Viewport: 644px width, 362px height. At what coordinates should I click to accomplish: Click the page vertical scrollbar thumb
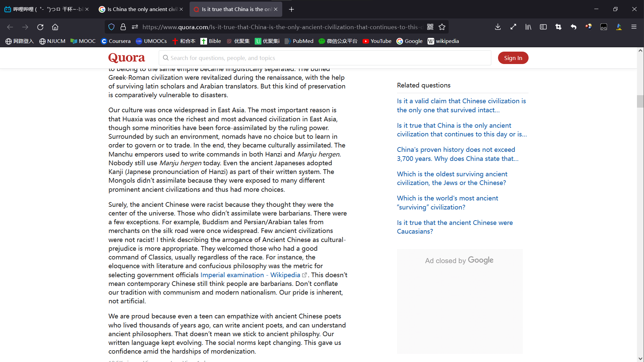[640, 102]
